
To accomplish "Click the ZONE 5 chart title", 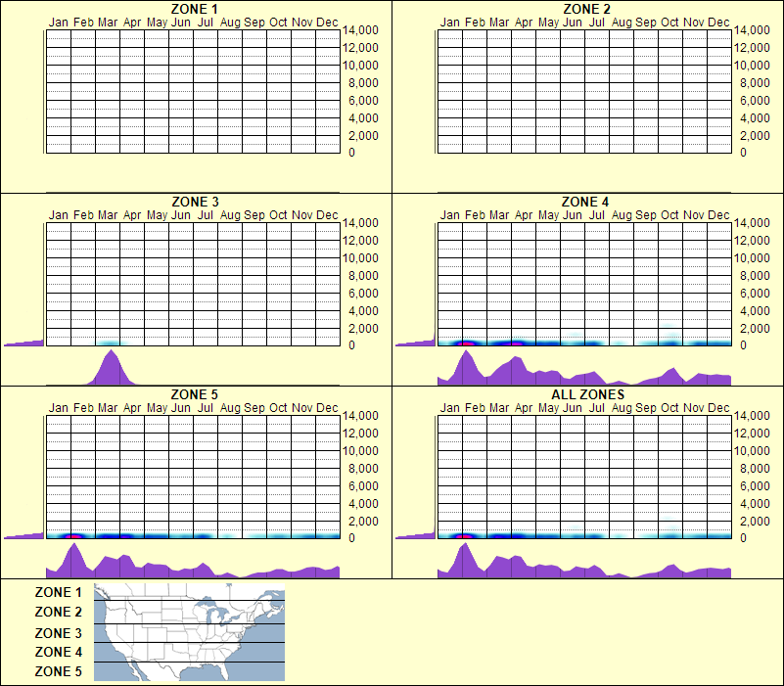I will pyautogui.click(x=194, y=394).
